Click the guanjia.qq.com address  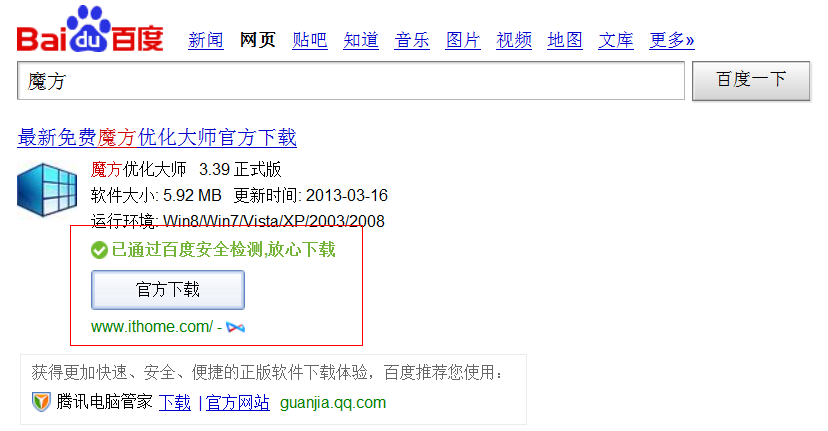(x=333, y=403)
